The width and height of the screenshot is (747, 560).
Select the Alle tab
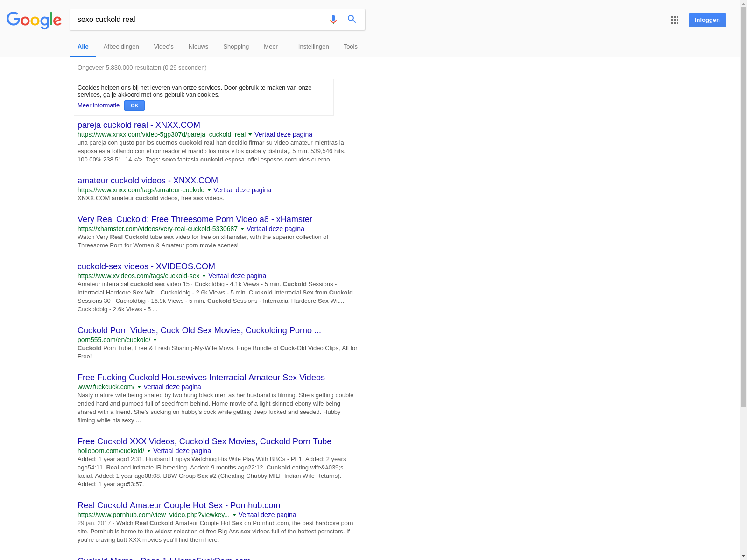pos(83,47)
